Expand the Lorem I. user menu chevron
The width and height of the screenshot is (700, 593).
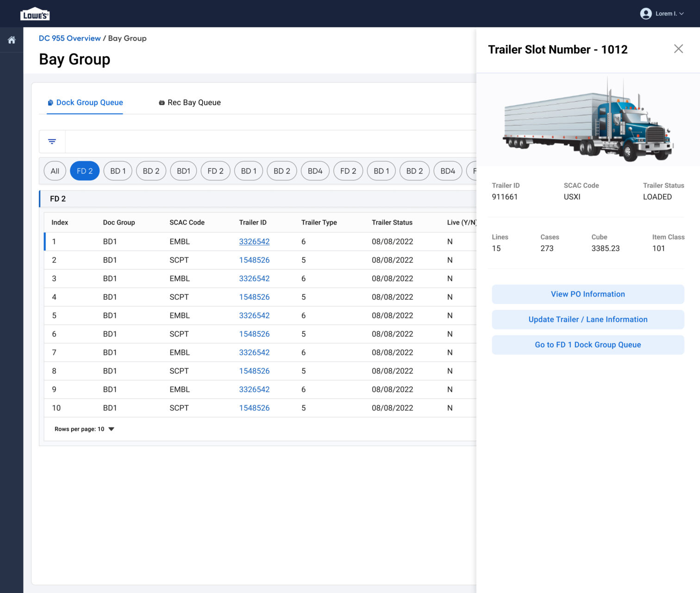(x=681, y=13)
